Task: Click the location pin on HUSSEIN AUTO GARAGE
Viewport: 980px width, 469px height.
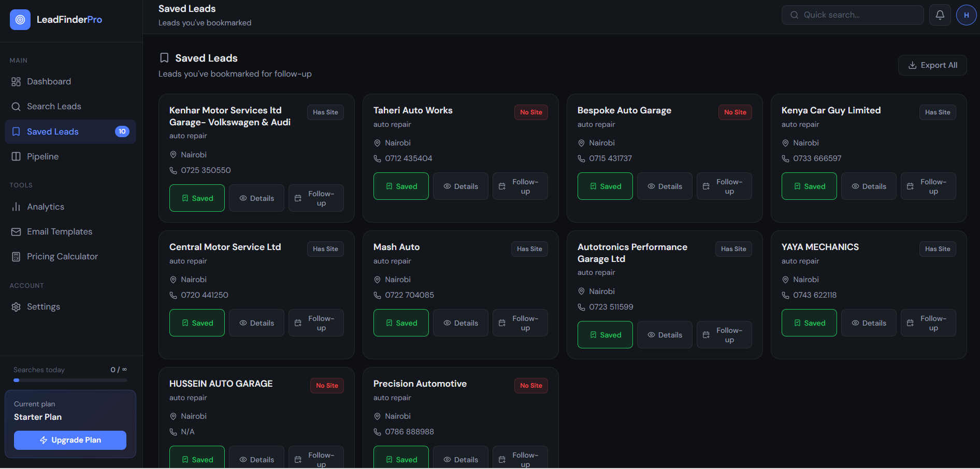Action: 173,416
